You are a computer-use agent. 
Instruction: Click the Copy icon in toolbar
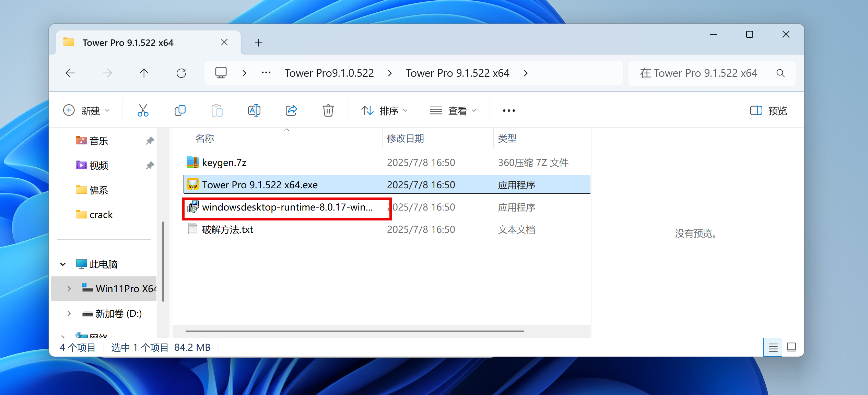(180, 110)
